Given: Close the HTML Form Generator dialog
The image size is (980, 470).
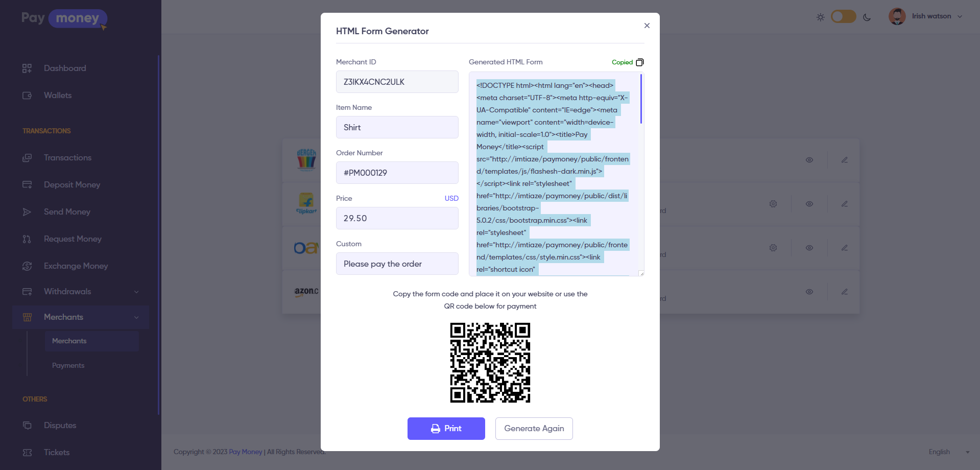Looking at the screenshot, I should pyautogui.click(x=647, y=26).
